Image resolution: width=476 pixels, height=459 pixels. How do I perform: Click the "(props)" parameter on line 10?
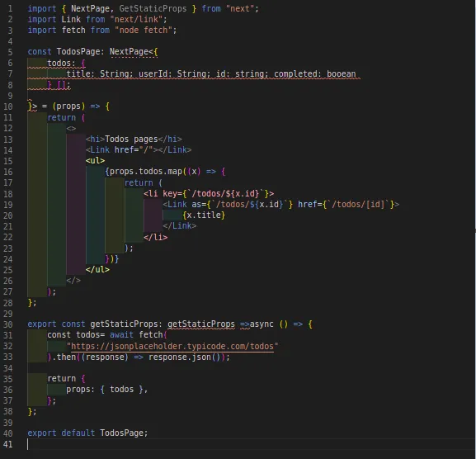68,106
